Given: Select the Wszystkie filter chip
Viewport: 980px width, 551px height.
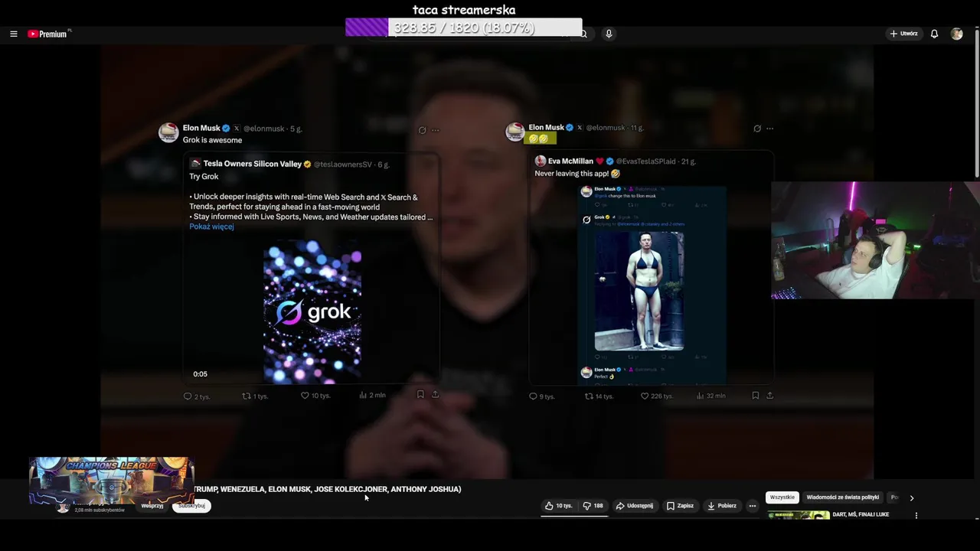Looking at the screenshot, I should pyautogui.click(x=782, y=497).
